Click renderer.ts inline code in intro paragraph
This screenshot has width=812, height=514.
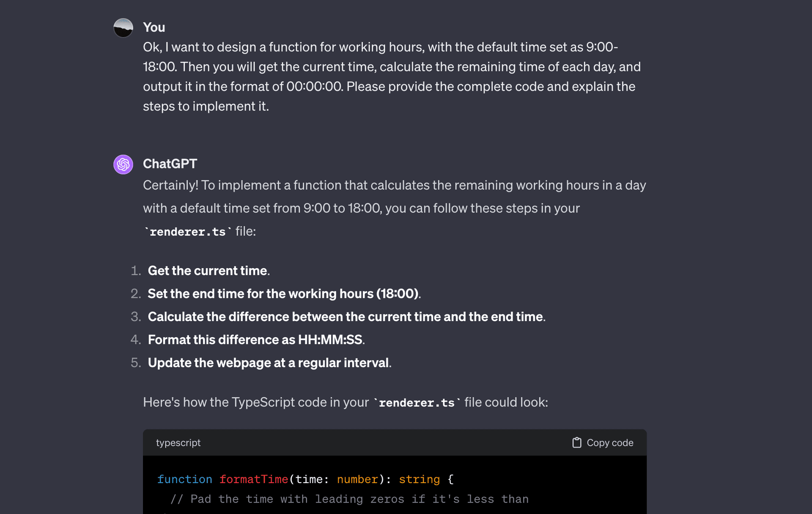[188, 232]
